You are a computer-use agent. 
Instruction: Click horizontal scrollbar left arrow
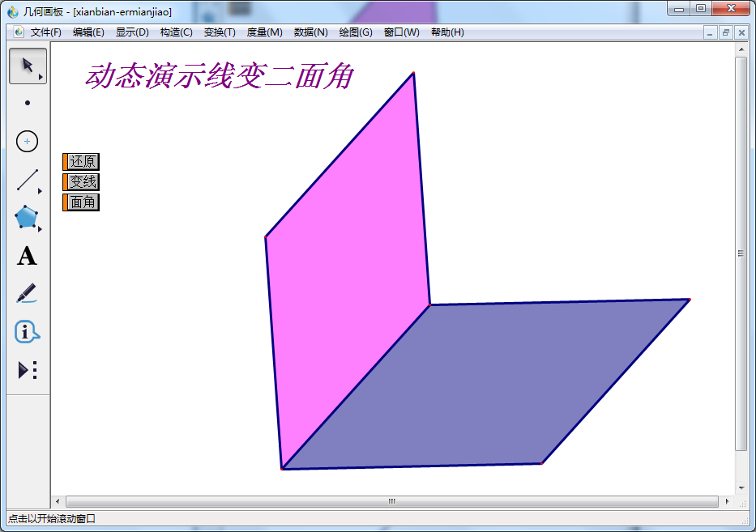58,502
